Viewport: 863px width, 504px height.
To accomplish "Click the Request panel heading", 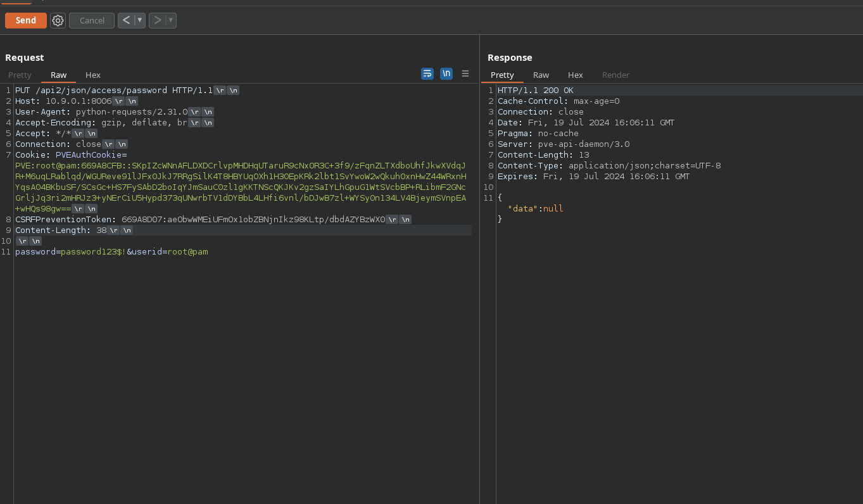I will (x=25, y=58).
